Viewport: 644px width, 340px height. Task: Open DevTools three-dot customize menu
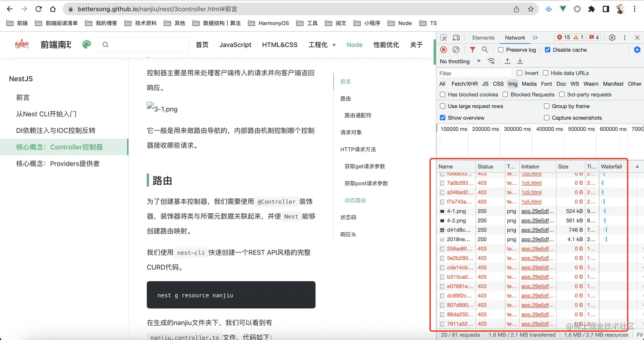(x=625, y=37)
